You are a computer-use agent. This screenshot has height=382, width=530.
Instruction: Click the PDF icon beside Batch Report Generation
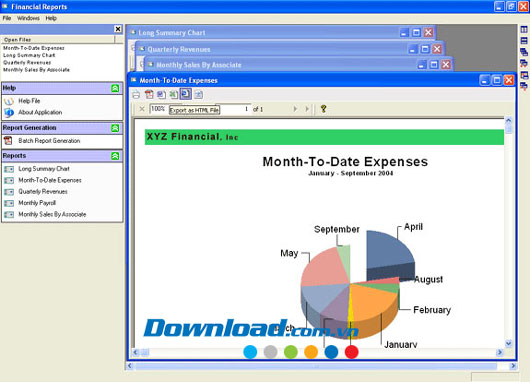coord(8,141)
